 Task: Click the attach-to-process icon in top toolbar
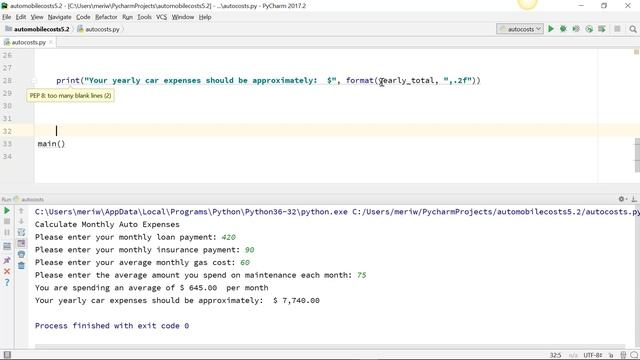[x=602, y=29]
